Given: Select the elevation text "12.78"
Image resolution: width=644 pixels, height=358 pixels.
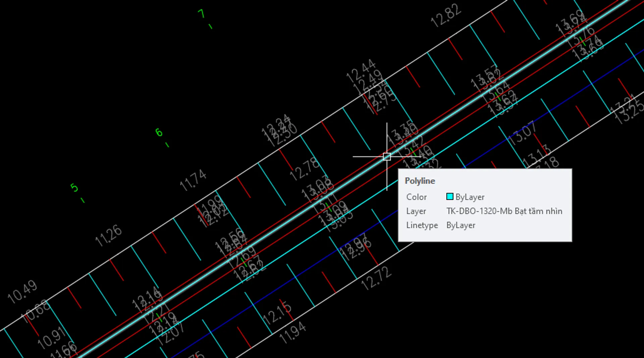Looking at the screenshot, I should pyautogui.click(x=305, y=169).
